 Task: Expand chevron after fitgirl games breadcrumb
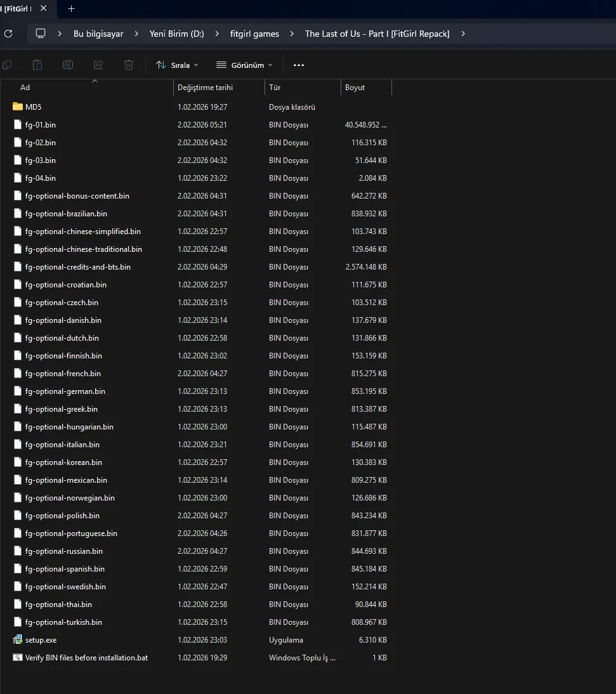click(292, 34)
